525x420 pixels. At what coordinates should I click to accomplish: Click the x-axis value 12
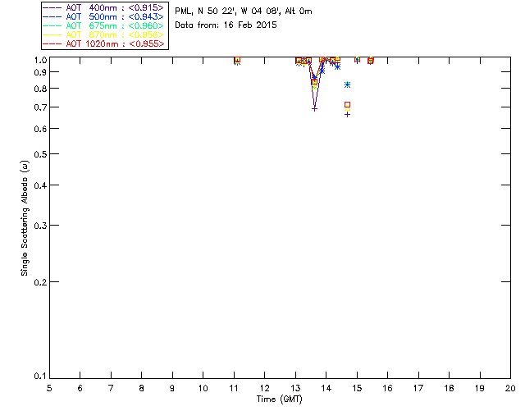click(264, 388)
